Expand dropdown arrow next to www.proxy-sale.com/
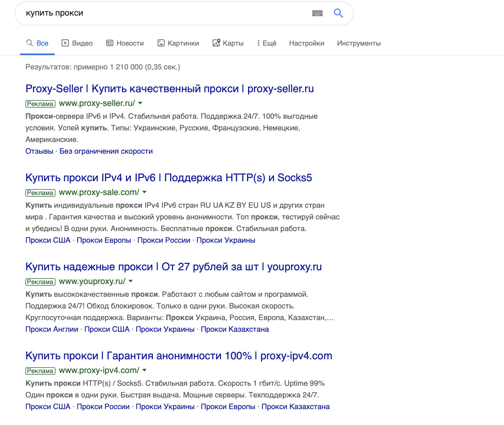Viewport: 504px width, 425px height. point(144,192)
